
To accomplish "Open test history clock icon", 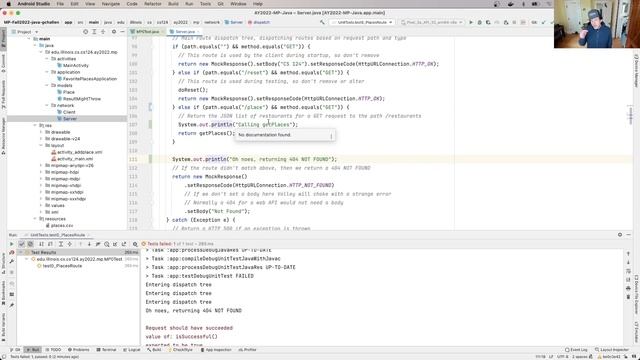I will [x=107, y=244].
